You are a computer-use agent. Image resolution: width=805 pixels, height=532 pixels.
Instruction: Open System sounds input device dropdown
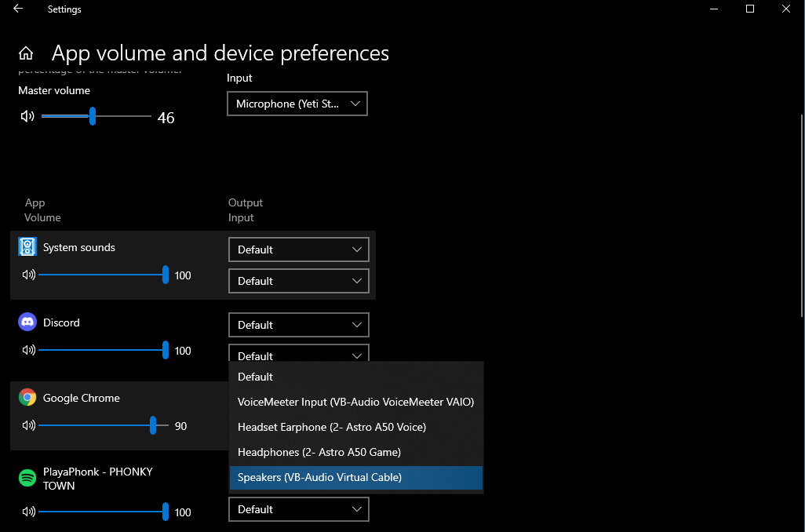tap(298, 281)
